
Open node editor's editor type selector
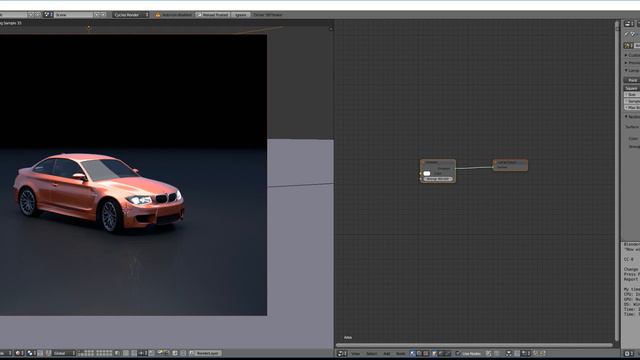click(342, 353)
